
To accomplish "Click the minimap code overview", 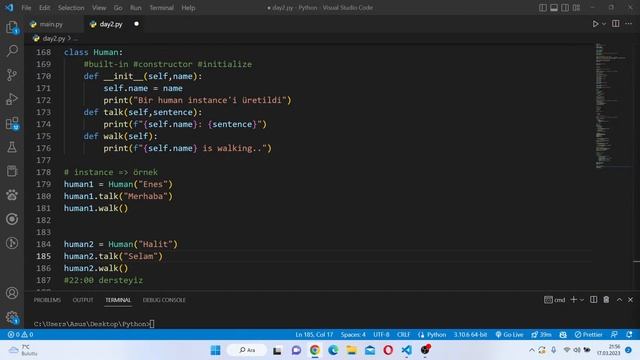I will coord(612,105).
